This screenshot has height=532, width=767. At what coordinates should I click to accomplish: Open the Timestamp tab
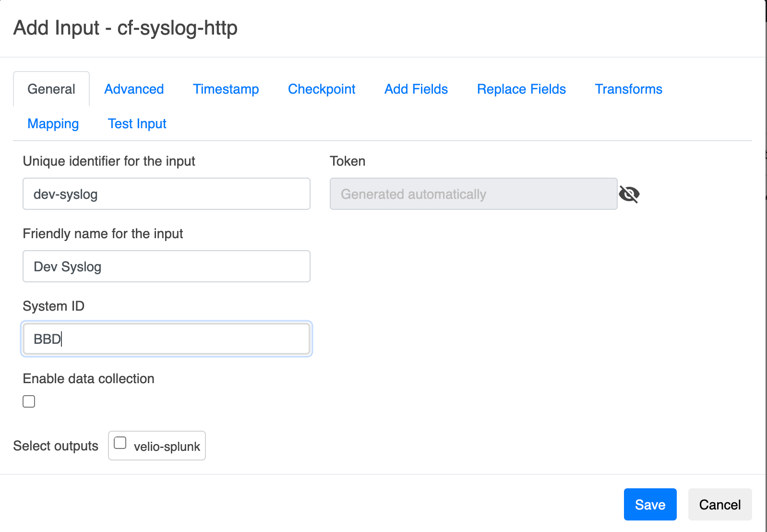(226, 89)
